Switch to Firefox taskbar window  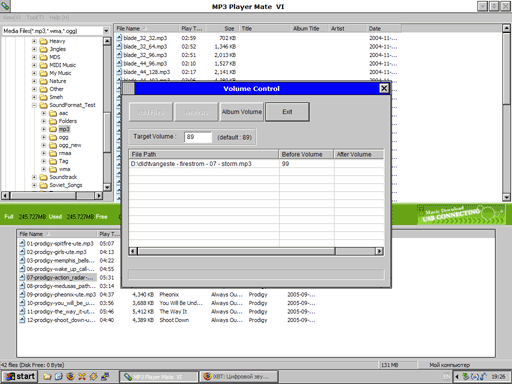pyautogui.click(x=239, y=377)
